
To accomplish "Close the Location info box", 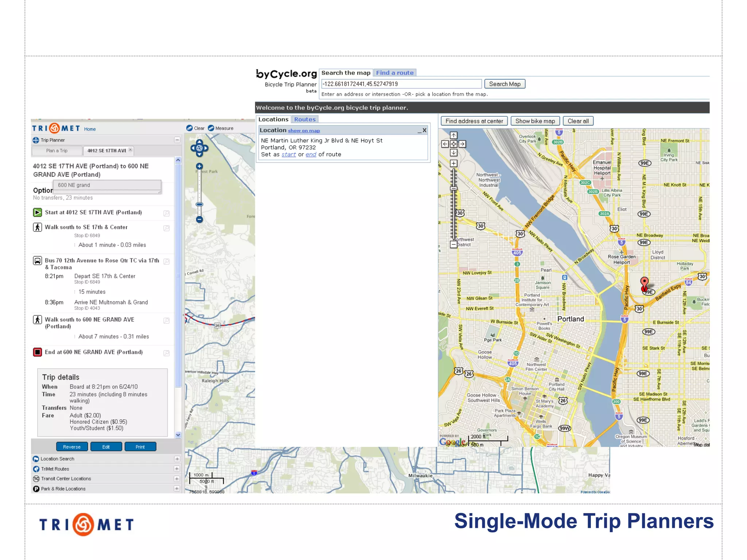I will pyautogui.click(x=425, y=130).
